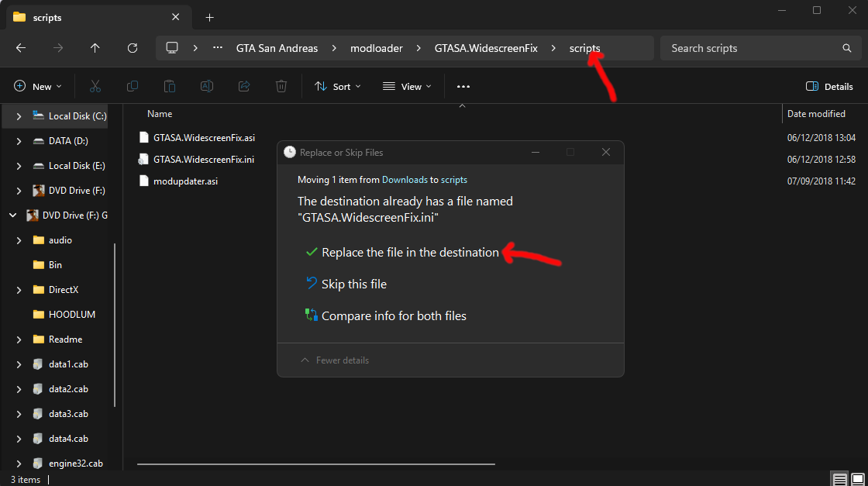Switch to details list view icon
The width and height of the screenshot is (868, 486).
pyautogui.click(x=840, y=479)
